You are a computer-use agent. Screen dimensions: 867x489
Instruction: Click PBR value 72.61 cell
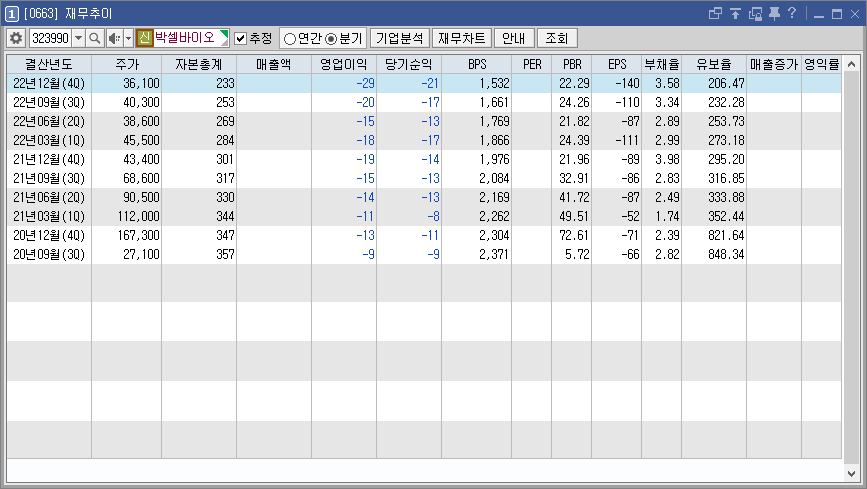pos(572,235)
